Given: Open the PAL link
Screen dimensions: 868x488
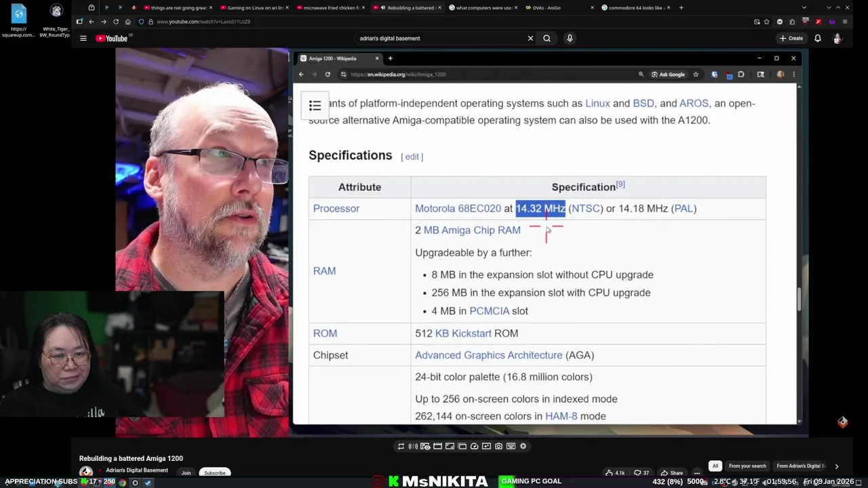Looking at the screenshot, I should [684, 209].
